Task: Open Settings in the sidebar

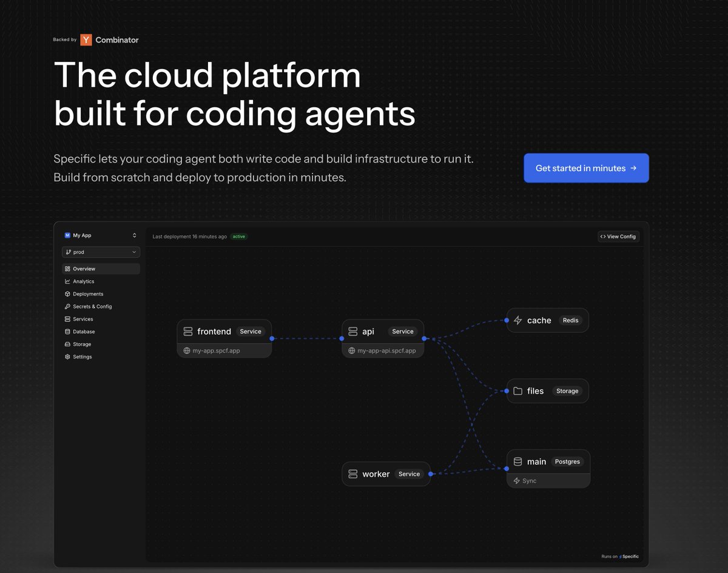Action: pos(101,357)
